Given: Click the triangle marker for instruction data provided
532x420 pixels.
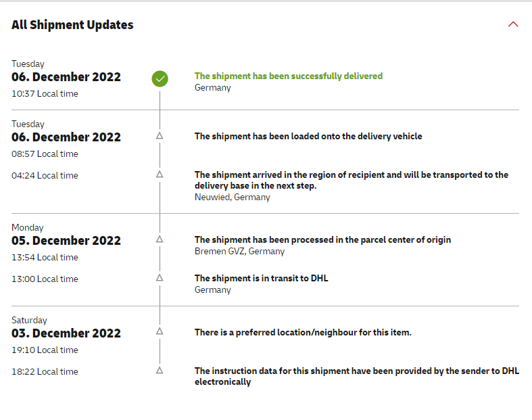Looking at the screenshot, I should pyautogui.click(x=160, y=371).
